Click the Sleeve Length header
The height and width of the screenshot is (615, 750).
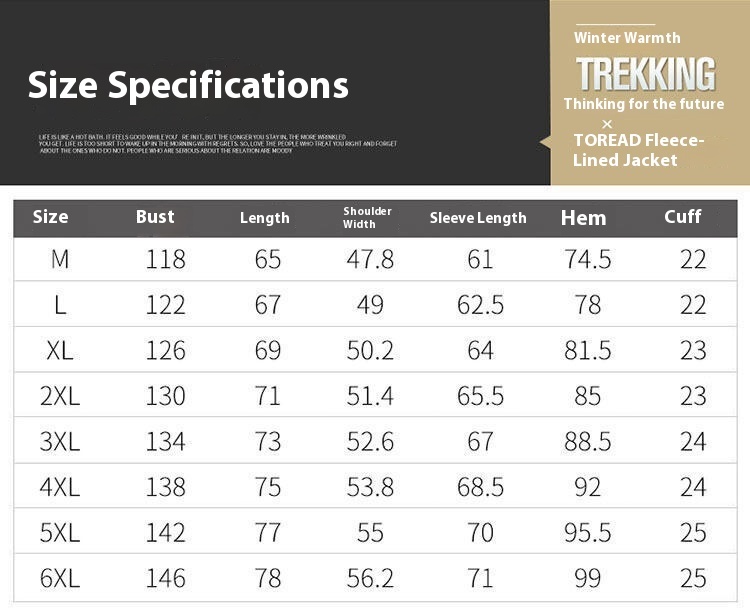coord(478,218)
